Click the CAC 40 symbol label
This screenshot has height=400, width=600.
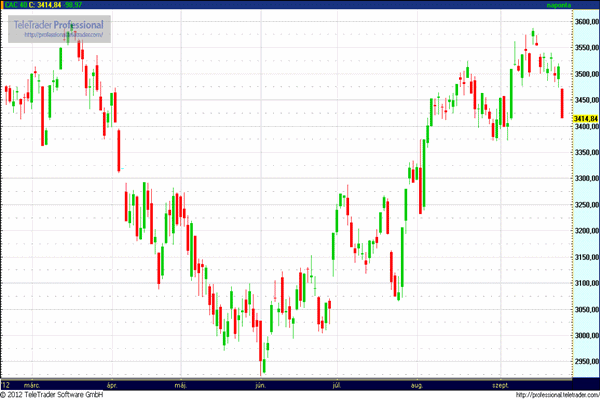[14, 6]
